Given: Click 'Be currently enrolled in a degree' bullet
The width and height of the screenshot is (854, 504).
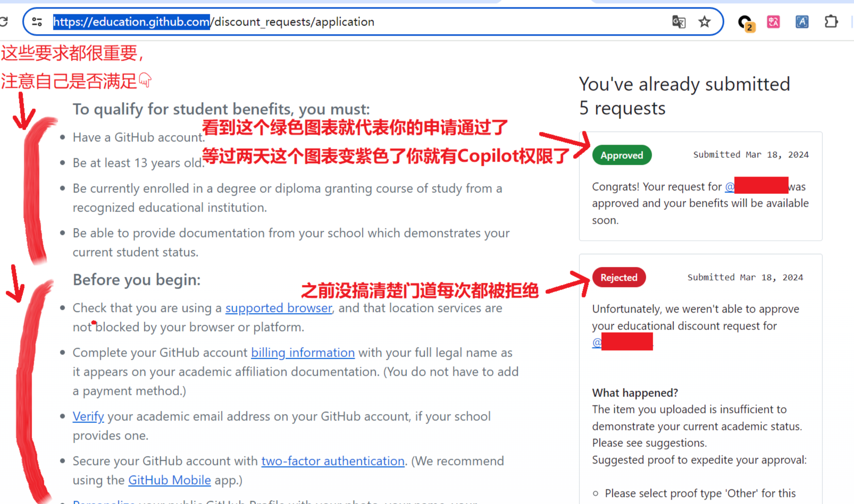Looking at the screenshot, I should 288,198.
